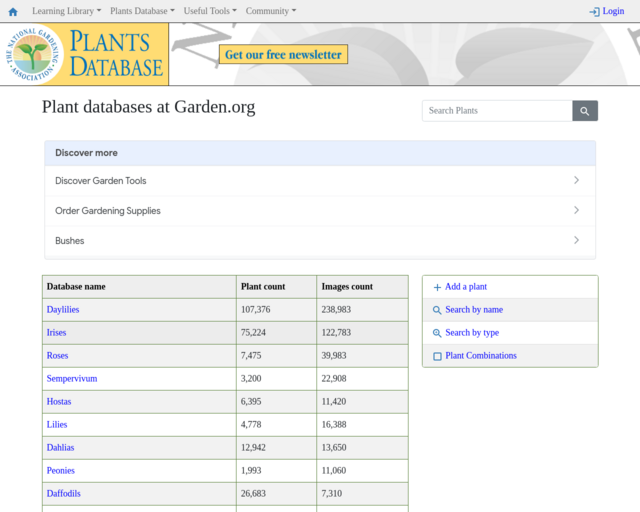This screenshot has height=512, width=640.
Task: Click the Get our free newsletter button
Action: tap(283, 54)
